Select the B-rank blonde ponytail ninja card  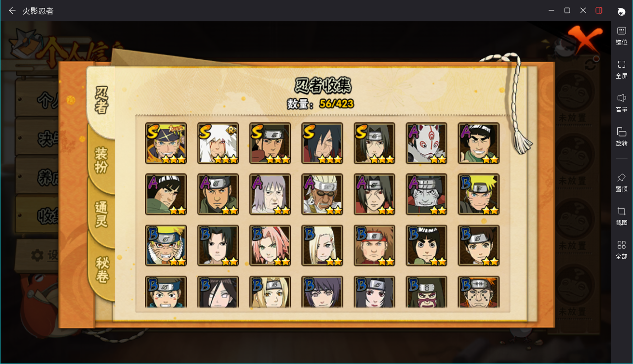[322, 245]
